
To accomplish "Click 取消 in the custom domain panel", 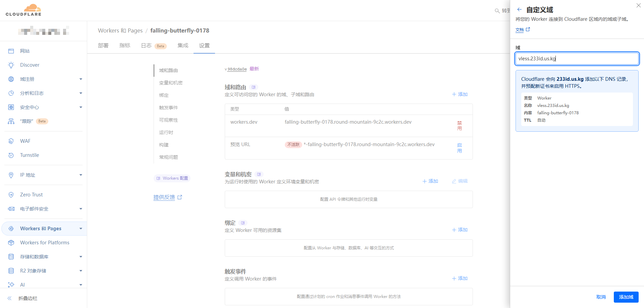I will 601,297.
